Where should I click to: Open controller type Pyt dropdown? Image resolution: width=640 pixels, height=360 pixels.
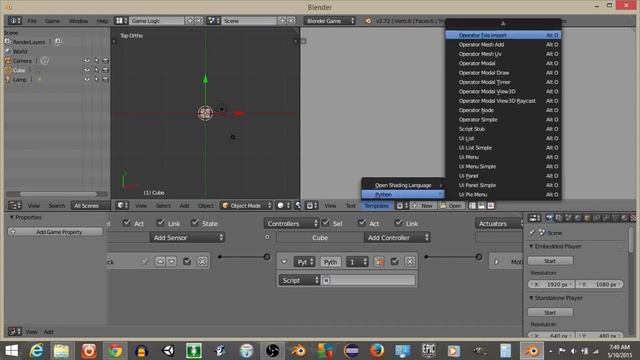304,262
